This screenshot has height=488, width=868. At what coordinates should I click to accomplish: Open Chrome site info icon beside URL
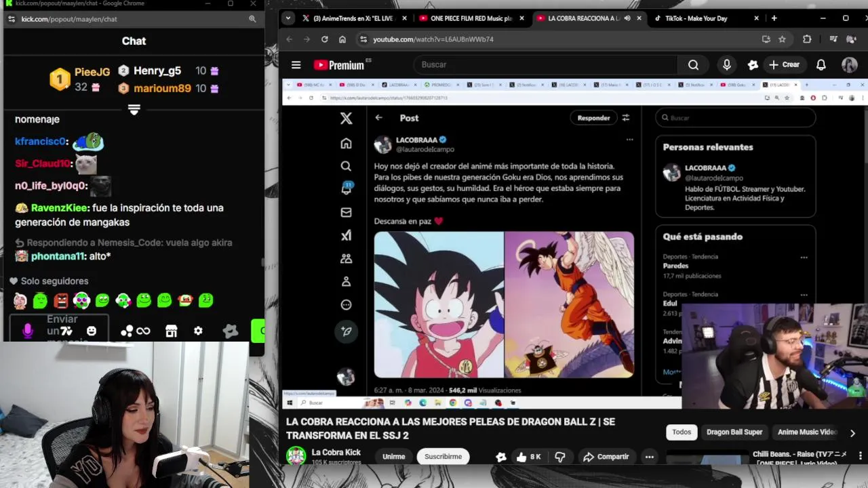tap(363, 39)
